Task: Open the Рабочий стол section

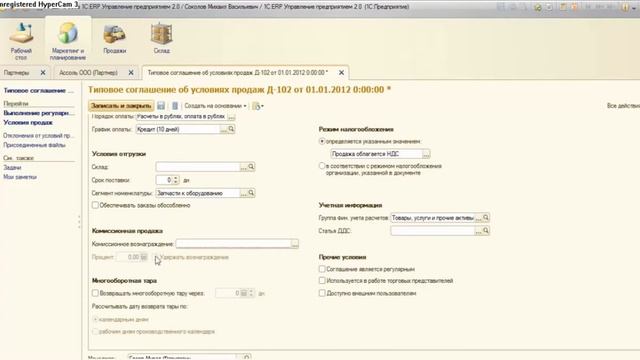Action: (21, 41)
